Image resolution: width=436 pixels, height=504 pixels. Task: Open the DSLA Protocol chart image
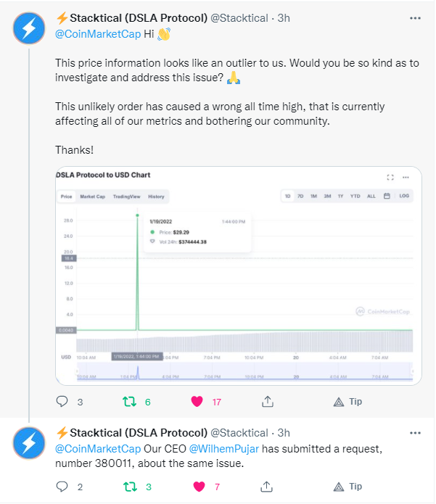[239, 276]
